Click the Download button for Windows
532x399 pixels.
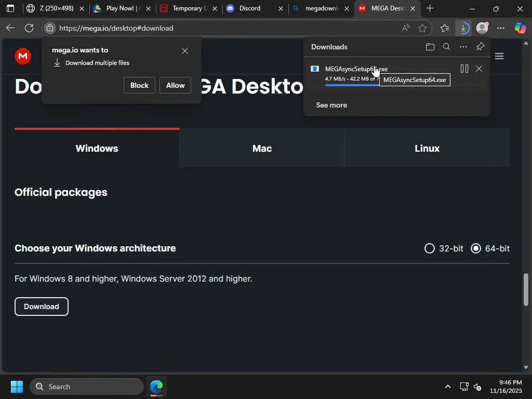42,307
